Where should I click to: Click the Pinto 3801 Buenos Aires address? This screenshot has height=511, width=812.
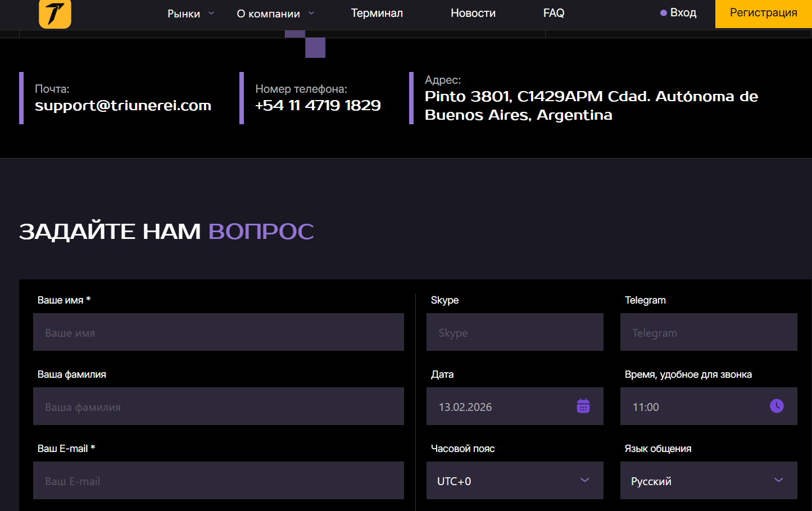(591, 106)
